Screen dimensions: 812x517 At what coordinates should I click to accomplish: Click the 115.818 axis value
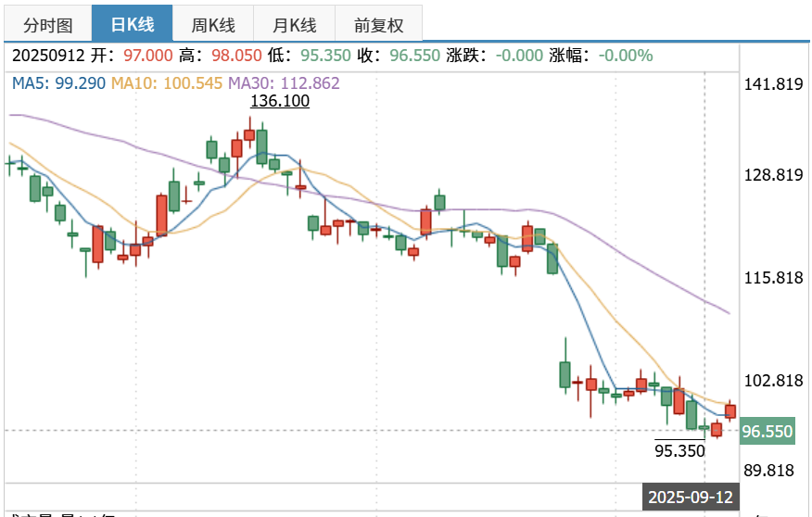[773, 278]
